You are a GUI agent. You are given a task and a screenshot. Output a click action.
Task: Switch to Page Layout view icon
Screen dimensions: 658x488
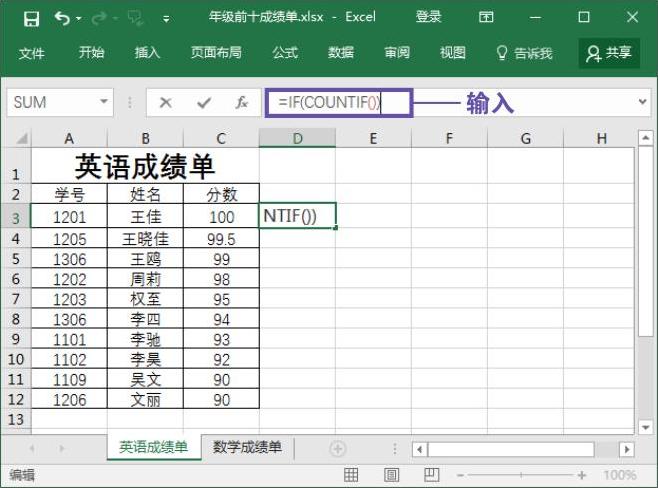(392, 475)
